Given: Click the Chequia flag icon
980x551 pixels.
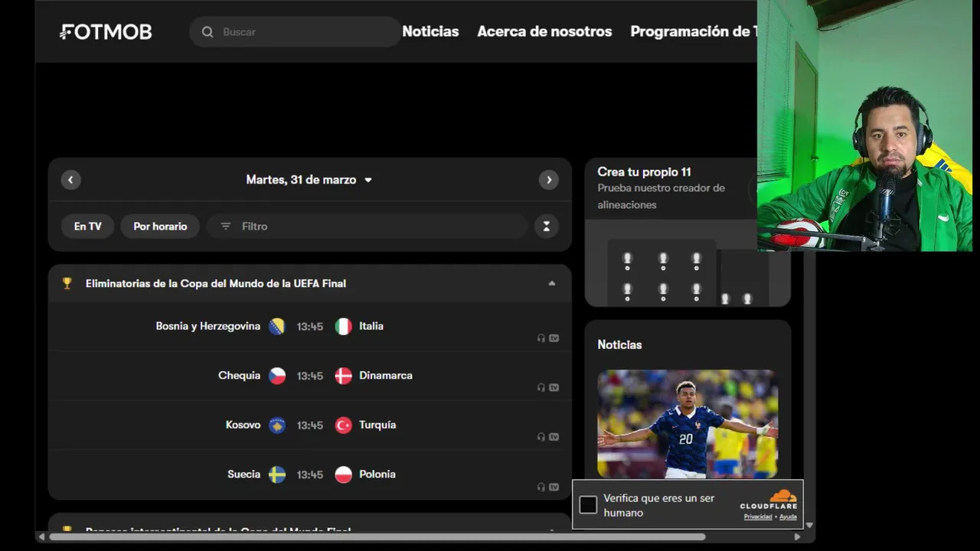Looking at the screenshot, I should point(277,376).
